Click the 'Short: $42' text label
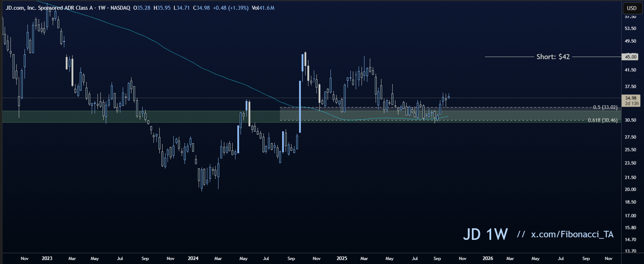Screen dimensions: 644x264 pyautogui.click(x=553, y=57)
